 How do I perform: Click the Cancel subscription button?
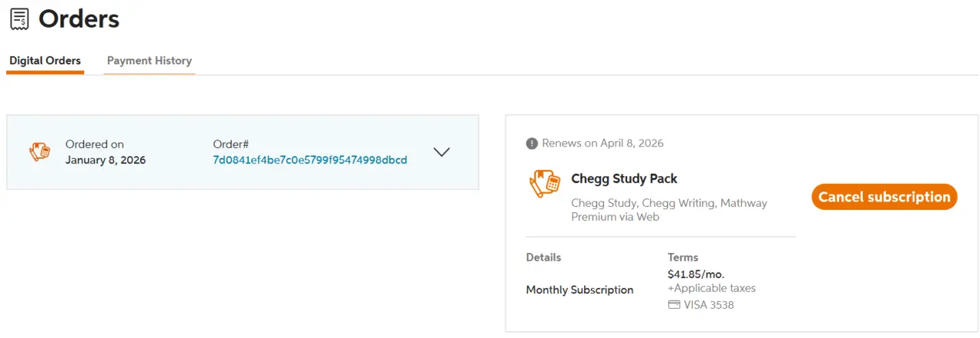coord(884,197)
